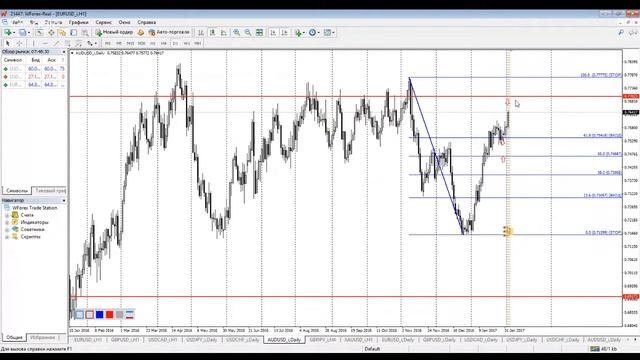Viewport: 640px width, 360px height.
Task: Expand Счета node in Navigator
Action: tap(7, 215)
